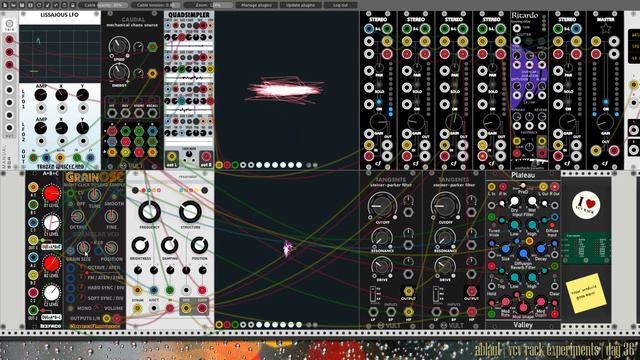The height and width of the screenshot is (360, 640).
Task: Click RESONANCE knob on right Tangents filter
Action: coord(445,237)
